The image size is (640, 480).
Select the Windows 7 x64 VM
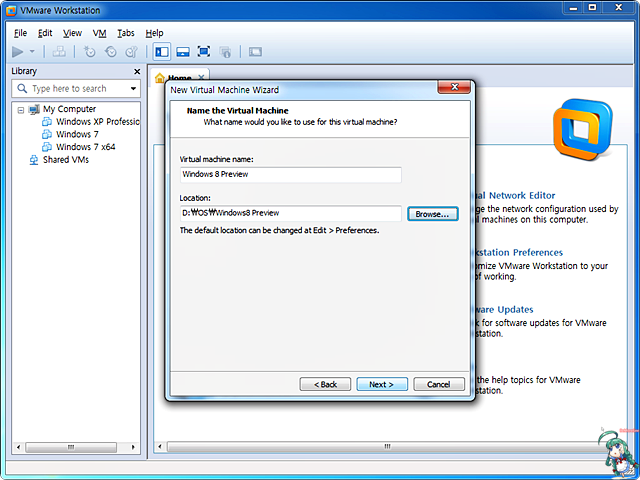coord(86,147)
